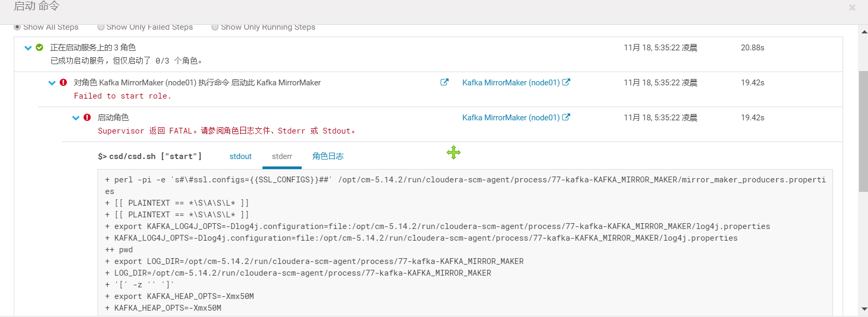Click the export LOG_DIR log line

coord(314,261)
